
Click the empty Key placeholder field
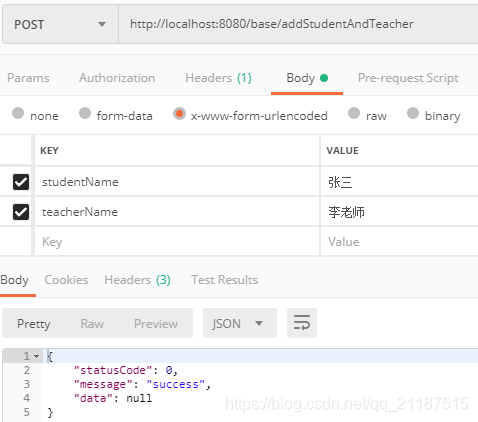[177, 242]
